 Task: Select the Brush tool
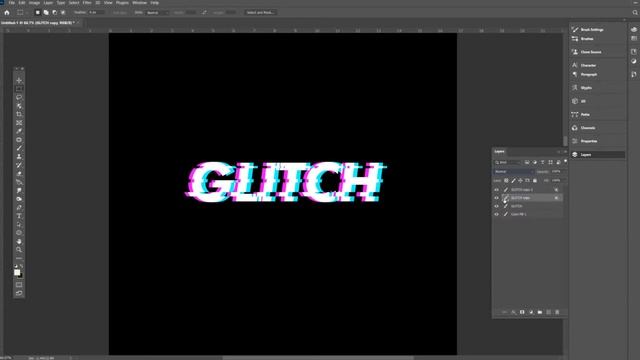(x=19, y=148)
